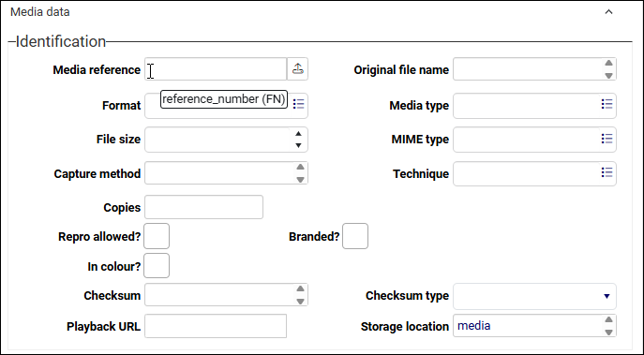644x355 pixels.
Task: Tick the Repro allowed? checkbox
Action: point(157,236)
